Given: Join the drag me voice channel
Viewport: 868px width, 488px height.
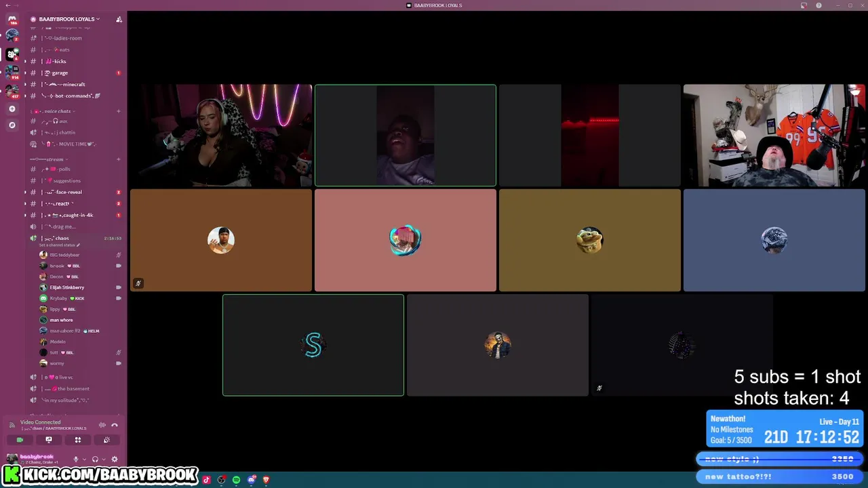Looking at the screenshot, I should coord(76,226).
